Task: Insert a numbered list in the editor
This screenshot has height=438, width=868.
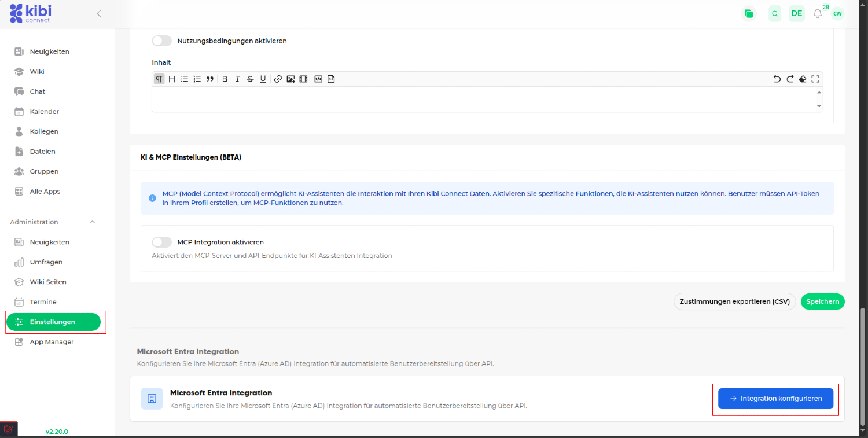Action: tap(197, 79)
